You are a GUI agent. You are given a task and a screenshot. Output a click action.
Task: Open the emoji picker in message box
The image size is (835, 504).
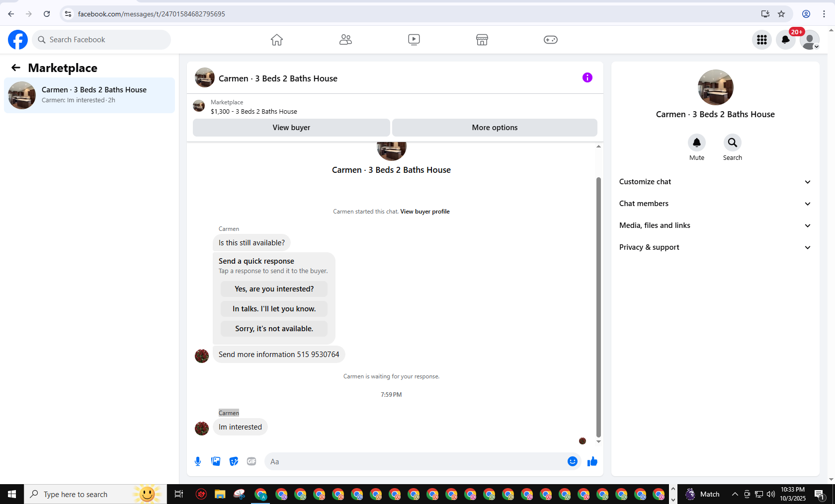point(573,461)
